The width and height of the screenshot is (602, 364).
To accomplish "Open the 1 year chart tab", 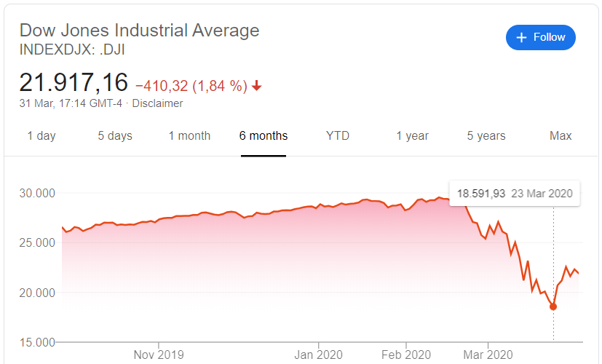I will click(x=412, y=136).
